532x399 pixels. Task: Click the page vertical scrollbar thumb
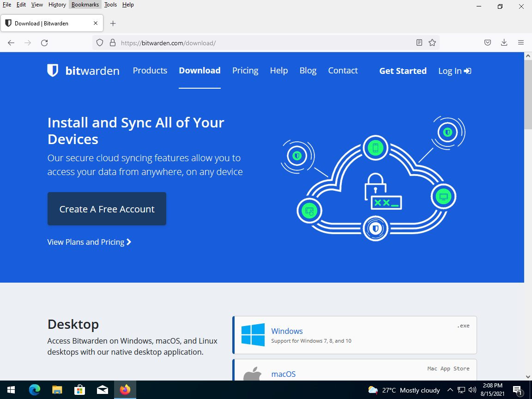[528, 95]
